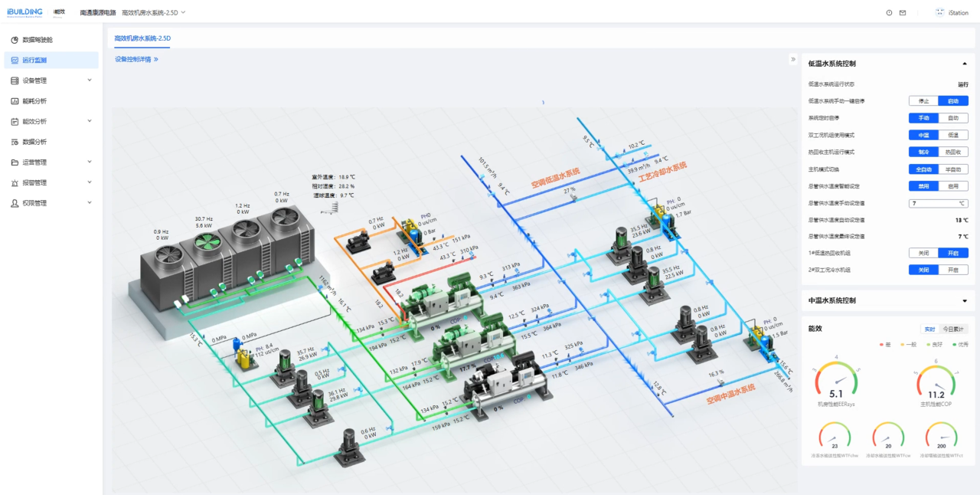Click the 运营管理 folder icon
Screen dimensions: 980x495
click(15, 162)
